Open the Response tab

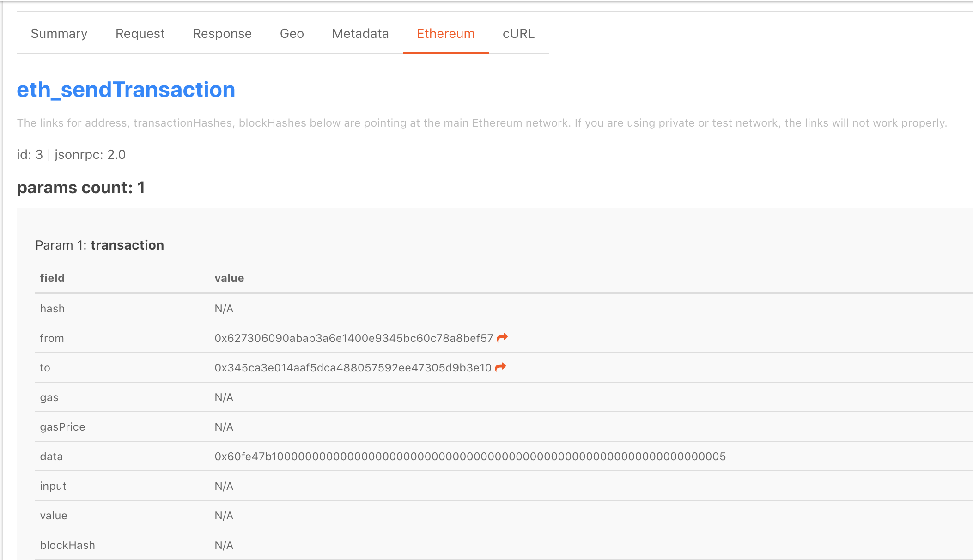coord(222,34)
